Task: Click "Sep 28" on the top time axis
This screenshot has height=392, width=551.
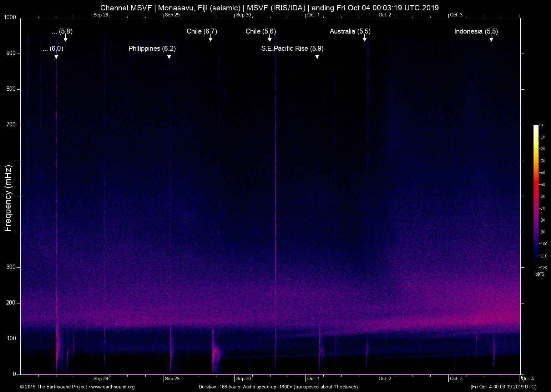Action: (101, 15)
